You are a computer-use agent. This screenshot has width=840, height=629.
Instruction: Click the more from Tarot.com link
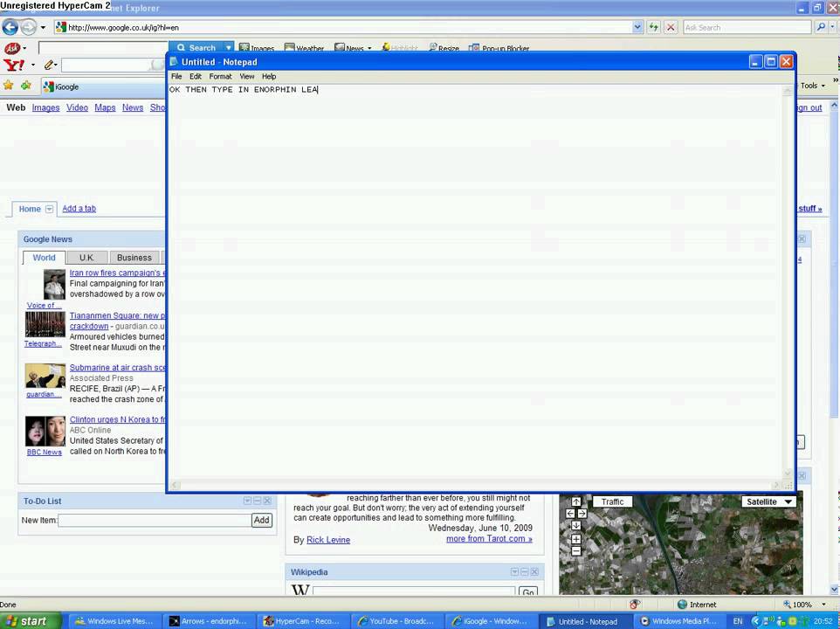(x=489, y=539)
